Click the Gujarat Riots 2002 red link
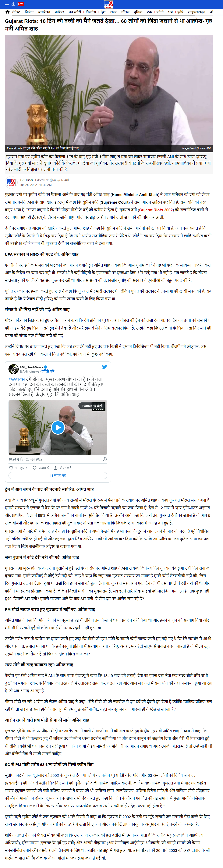 pos(156,210)
